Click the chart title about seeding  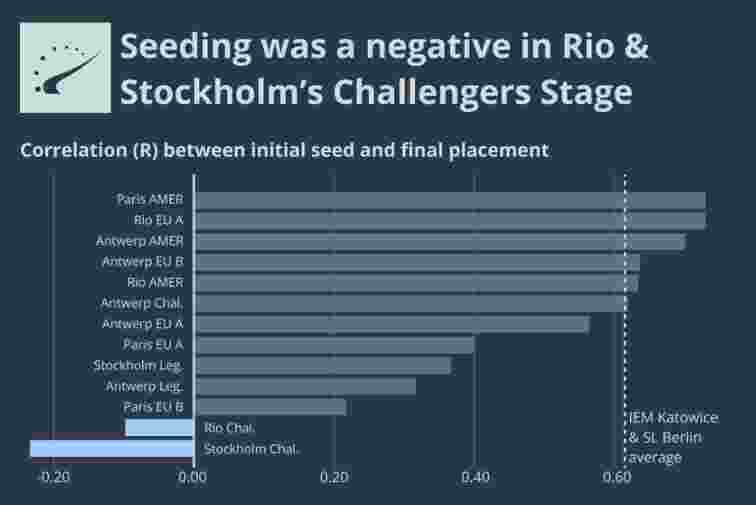coord(376,69)
